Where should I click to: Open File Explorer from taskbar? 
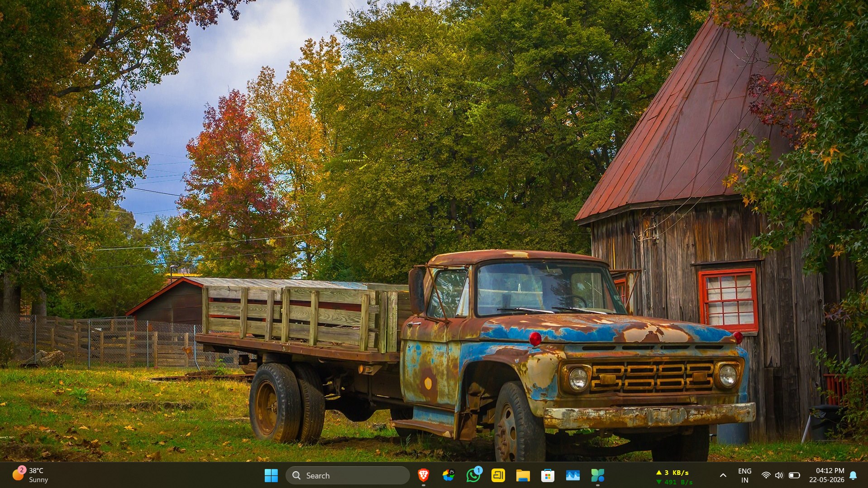523,475
